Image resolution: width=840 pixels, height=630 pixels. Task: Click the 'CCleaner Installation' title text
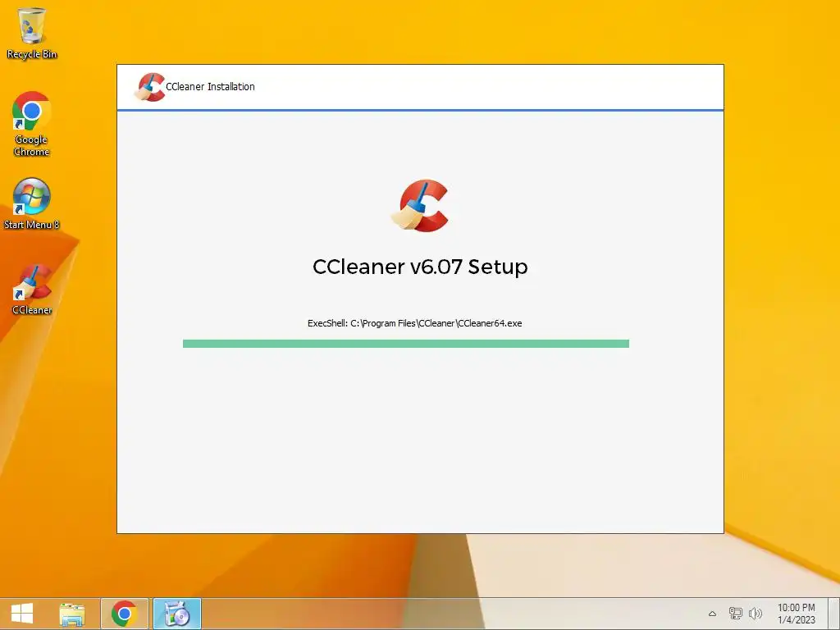(210, 87)
